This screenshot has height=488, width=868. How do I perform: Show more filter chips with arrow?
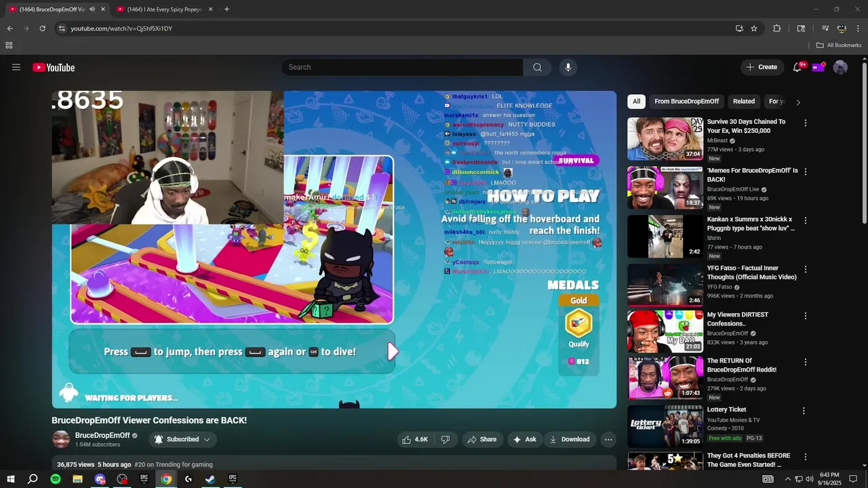click(798, 102)
